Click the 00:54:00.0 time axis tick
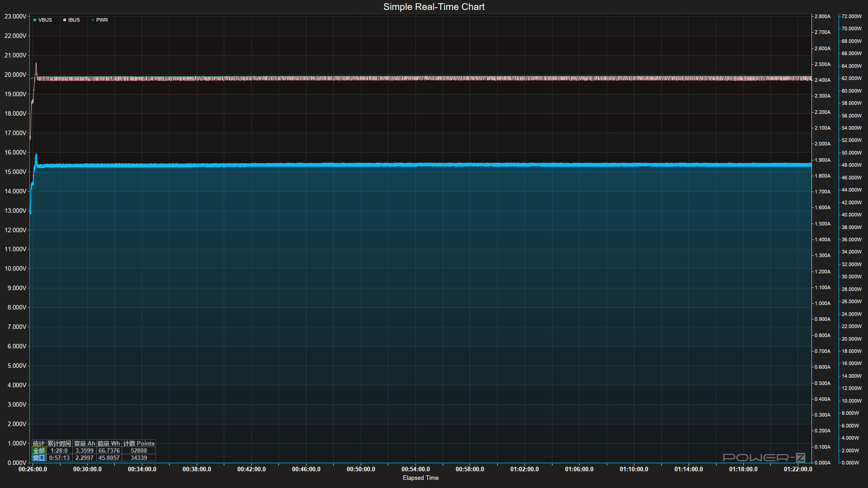Viewport: 868px width, 488px height. 415,469
